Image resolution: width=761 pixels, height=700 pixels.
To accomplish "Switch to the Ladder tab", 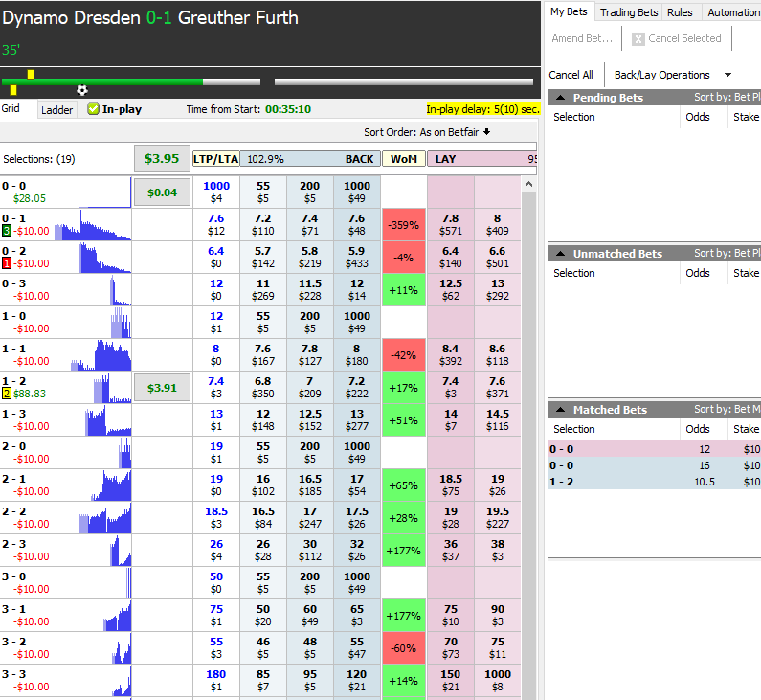I will point(56,110).
